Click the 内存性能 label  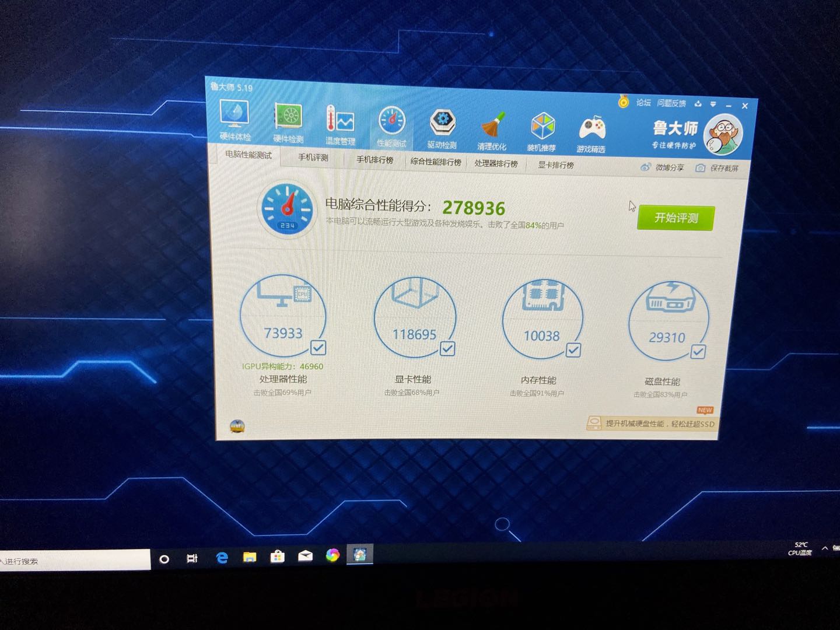click(x=538, y=380)
